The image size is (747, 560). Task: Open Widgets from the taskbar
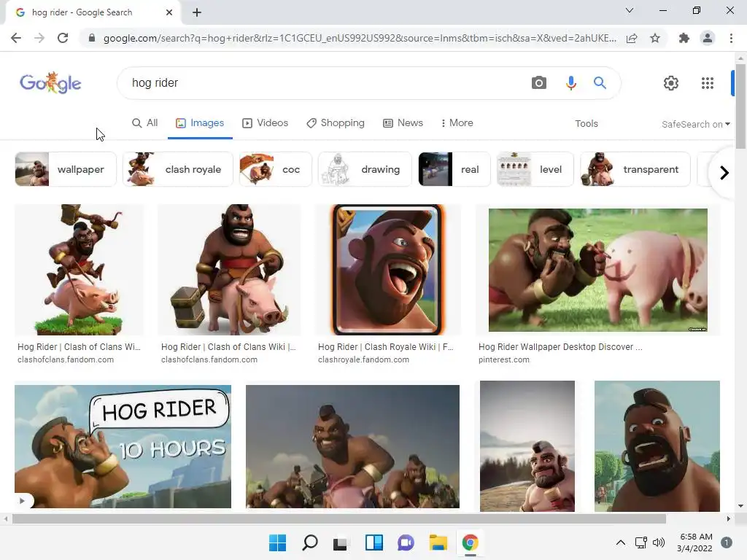click(374, 542)
